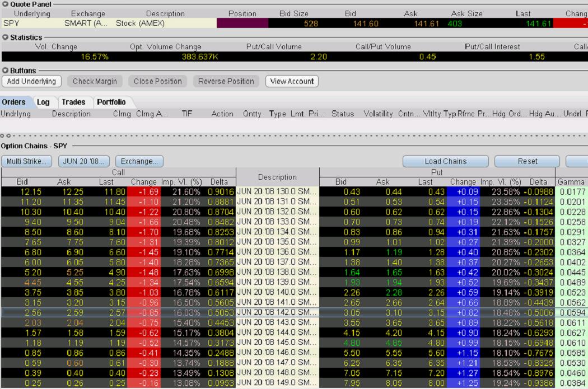Click the 146.0 put bid 5.50
Viewport: 588px width, 389px height.
(352, 353)
